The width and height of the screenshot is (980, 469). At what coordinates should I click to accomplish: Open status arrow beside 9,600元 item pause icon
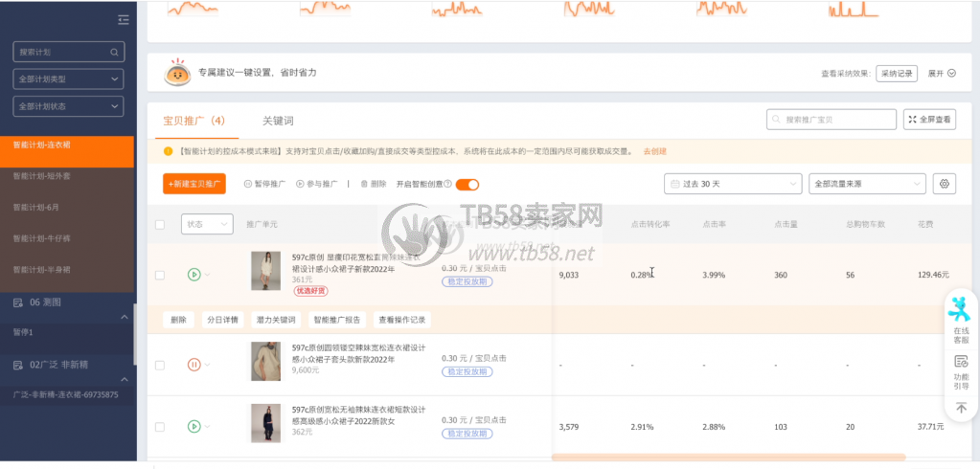(208, 365)
